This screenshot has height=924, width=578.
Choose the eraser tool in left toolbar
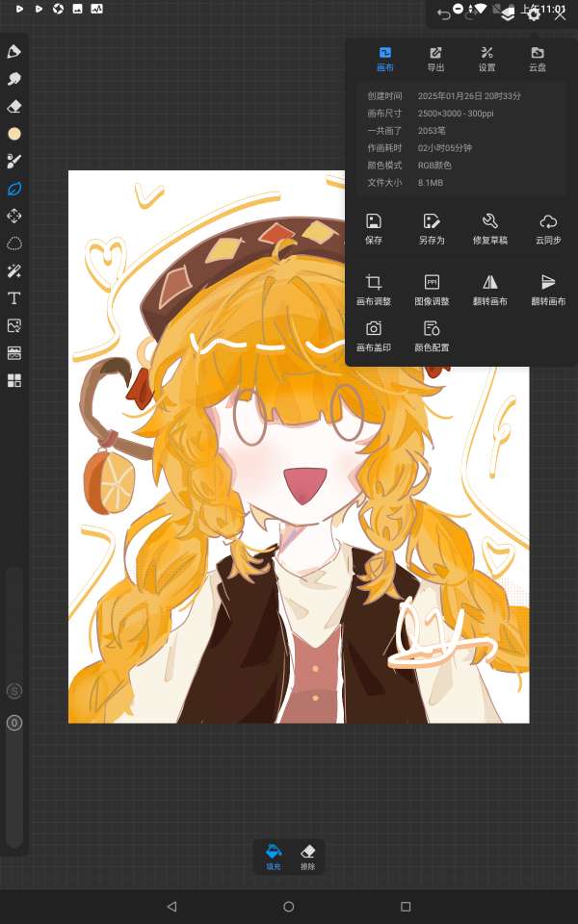click(14, 107)
